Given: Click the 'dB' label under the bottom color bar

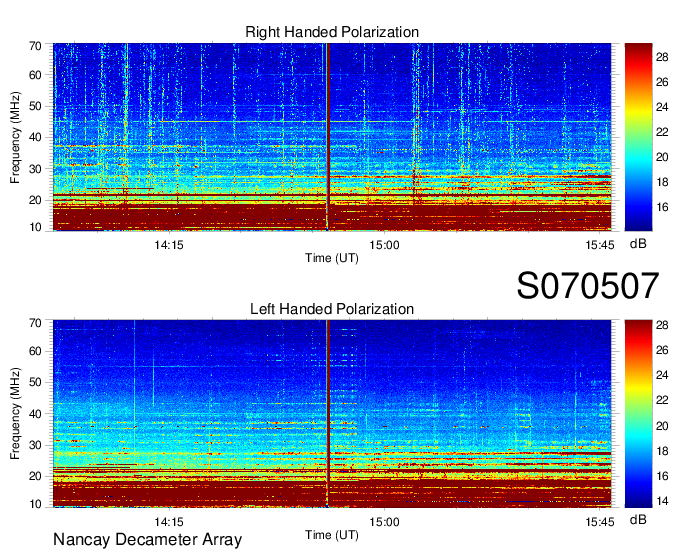Looking at the screenshot, I should pyautogui.click(x=638, y=519).
